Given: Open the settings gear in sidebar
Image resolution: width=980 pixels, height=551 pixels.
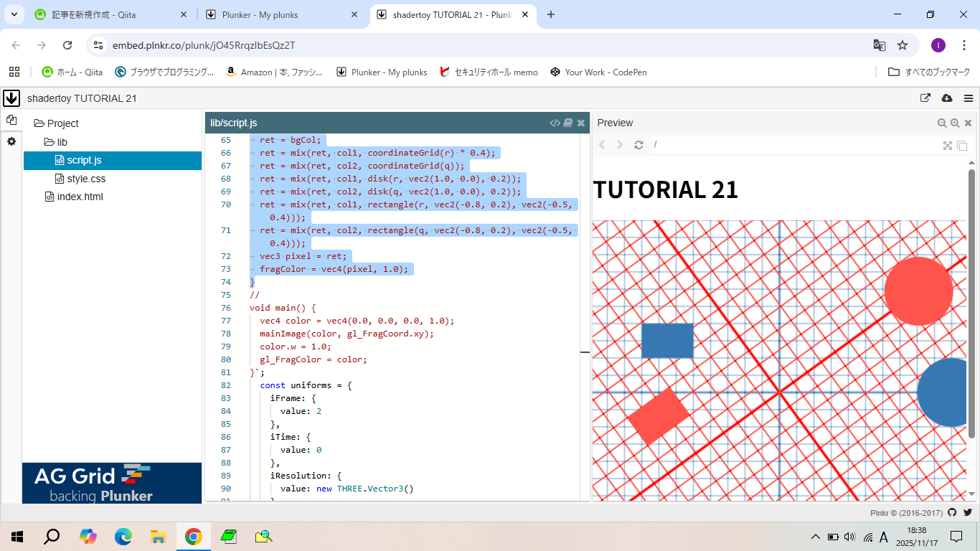Looking at the screenshot, I should tap(11, 141).
